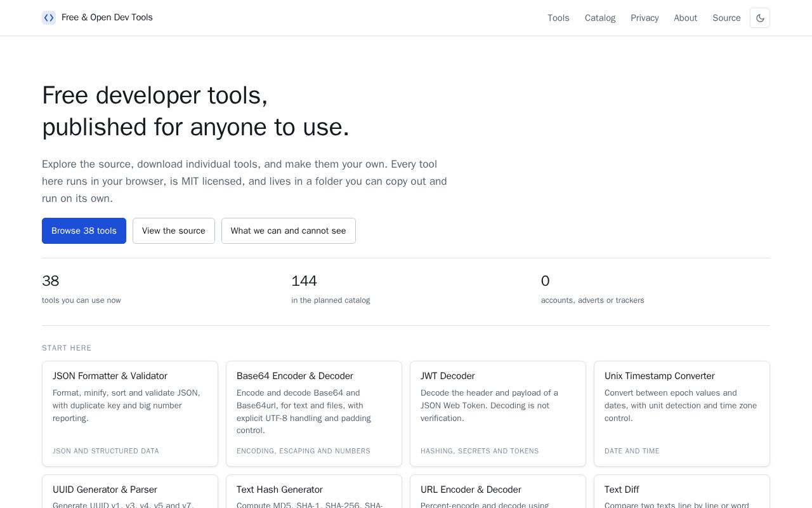Open the Text Diff card
The height and width of the screenshot is (508, 812).
[682, 491]
